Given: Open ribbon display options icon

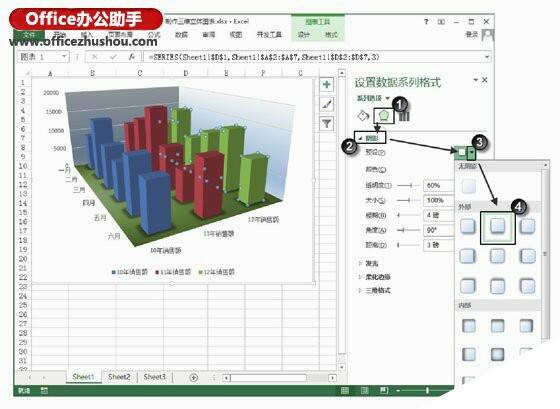Looking at the screenshot, I should (x=441, y=22).
